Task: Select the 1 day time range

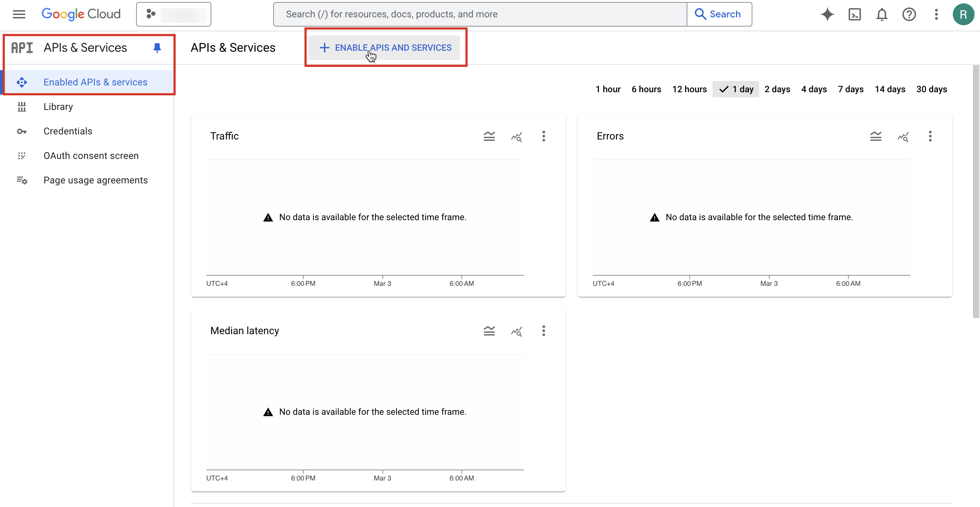Action: click(x=736, y=89)
